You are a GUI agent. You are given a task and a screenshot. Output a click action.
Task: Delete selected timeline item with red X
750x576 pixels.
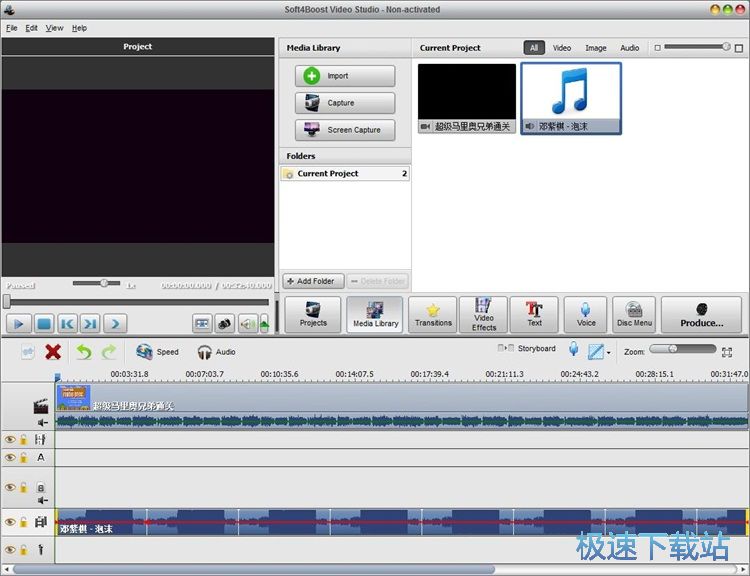click(53, 352)
